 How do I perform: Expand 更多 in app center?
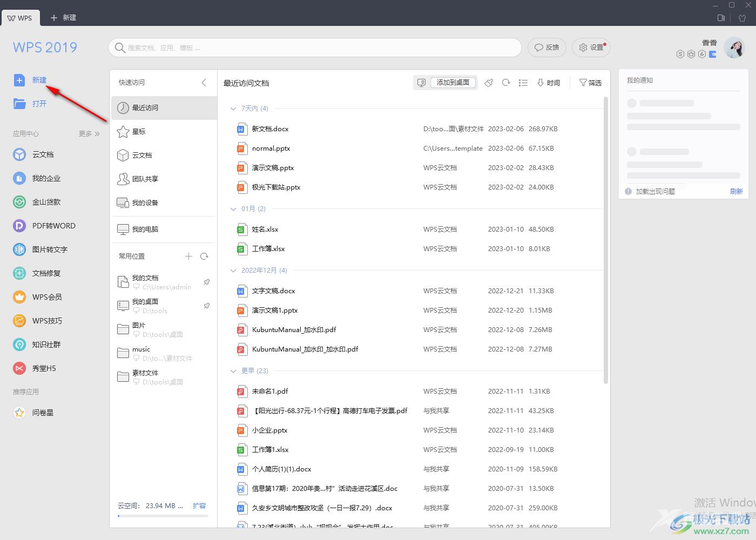(89, 133)
